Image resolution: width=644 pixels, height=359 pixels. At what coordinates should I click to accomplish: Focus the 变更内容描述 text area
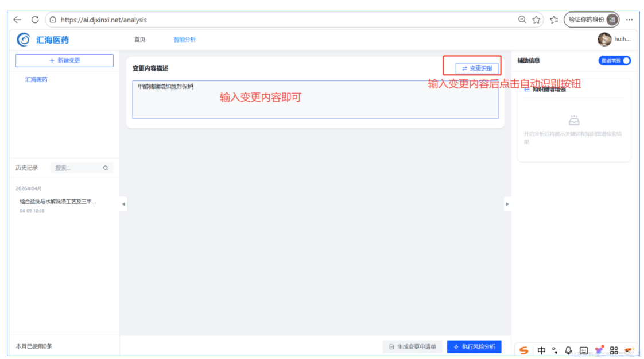click(x=315, y=100)
